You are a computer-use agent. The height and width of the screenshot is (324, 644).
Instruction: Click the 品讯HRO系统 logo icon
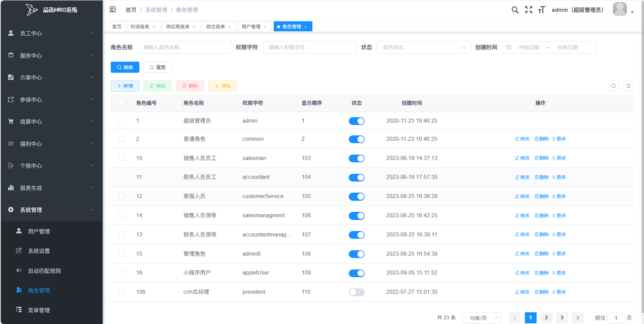pos(32,10)
